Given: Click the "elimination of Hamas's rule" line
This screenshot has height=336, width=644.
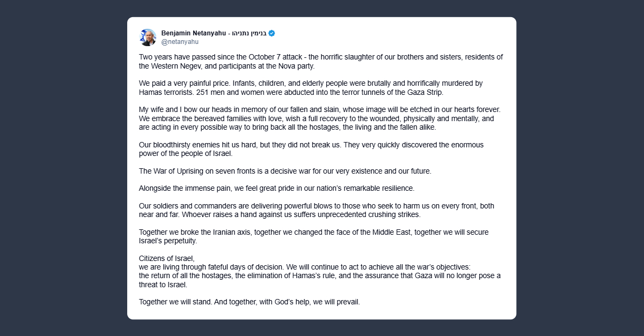Looking at the screenshot, I should tap(319, 275).
